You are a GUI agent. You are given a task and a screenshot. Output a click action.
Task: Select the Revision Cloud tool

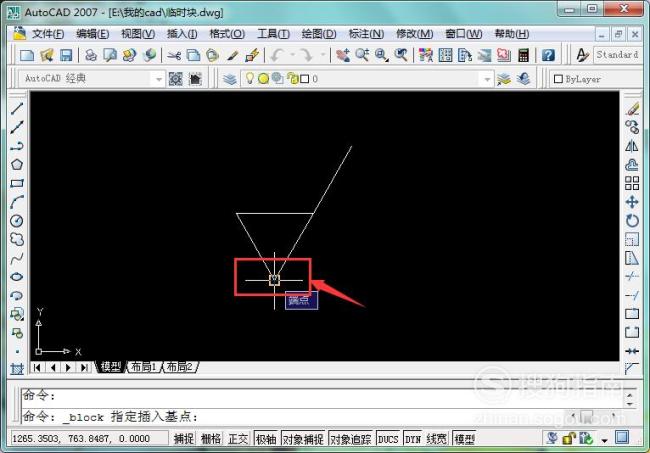[17, 239]
